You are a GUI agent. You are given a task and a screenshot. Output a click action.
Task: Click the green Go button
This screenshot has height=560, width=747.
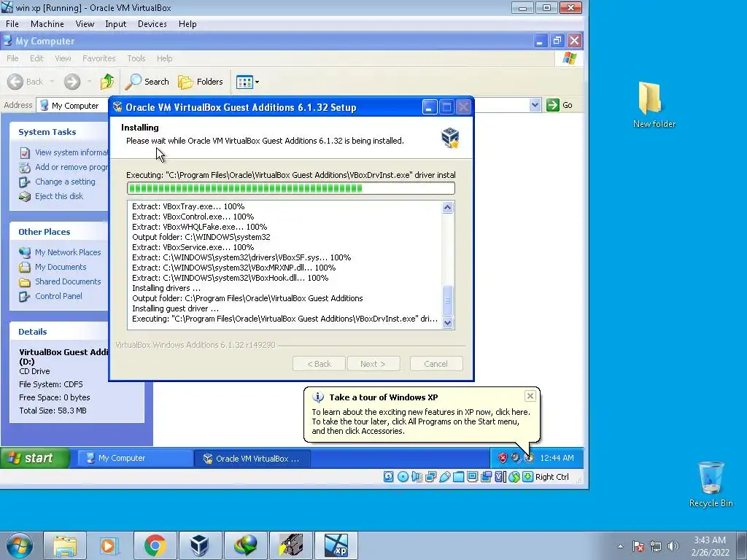pos(560,105)
